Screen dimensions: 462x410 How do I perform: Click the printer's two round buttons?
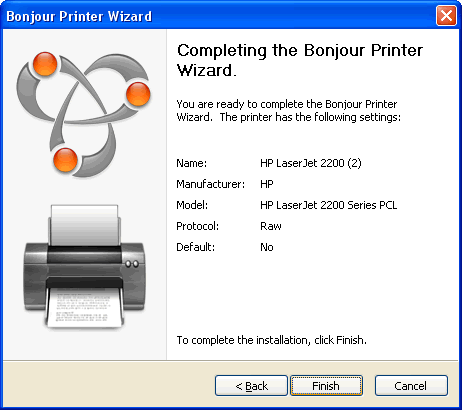point(132,264)
